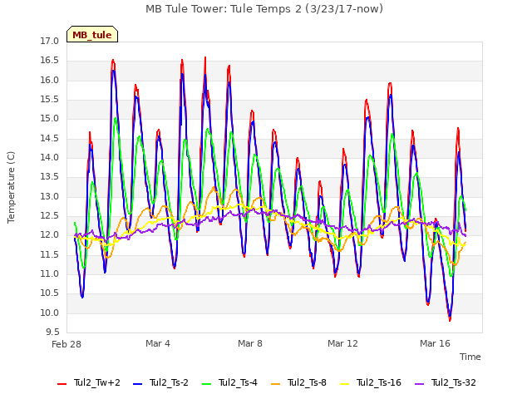Click the 11.5 y-axis tick label
532x399 pixels.
pos(50,255)
